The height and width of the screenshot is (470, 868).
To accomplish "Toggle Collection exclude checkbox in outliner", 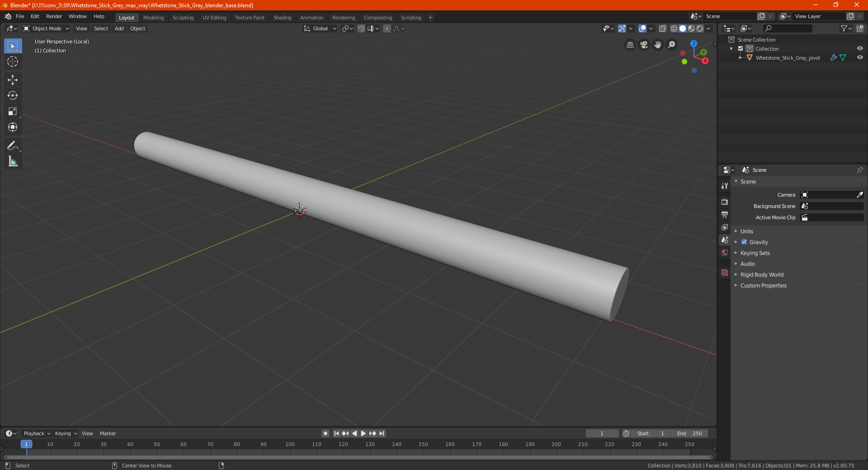I will click(x=741, y=49).
